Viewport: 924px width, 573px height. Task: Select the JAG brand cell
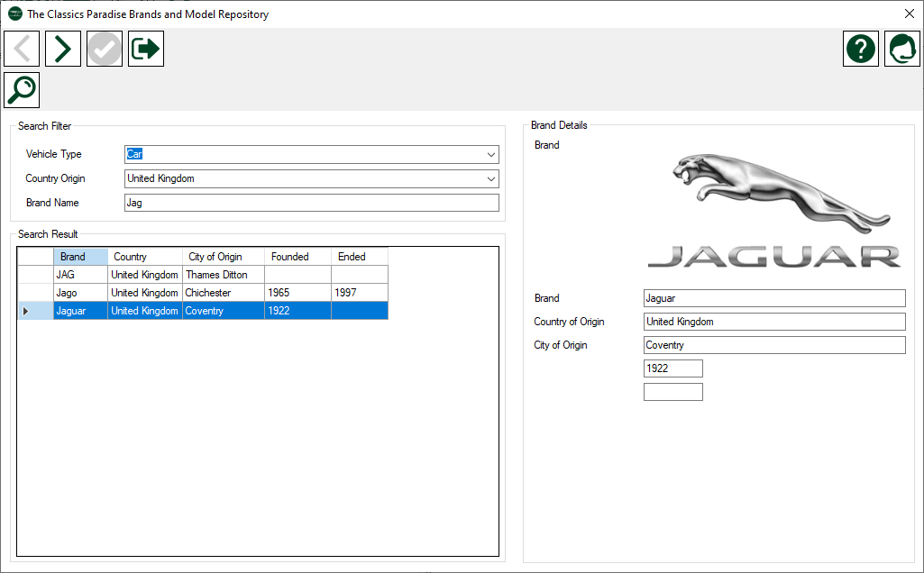point(81,275)
